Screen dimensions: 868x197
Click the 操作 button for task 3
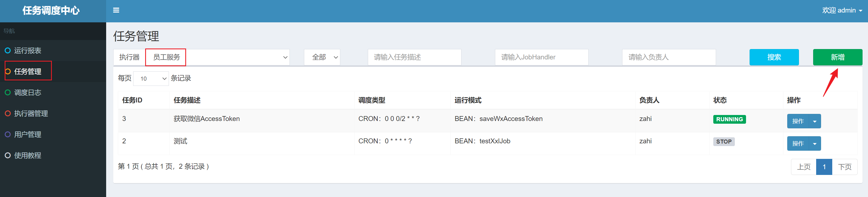pos(798,121)
